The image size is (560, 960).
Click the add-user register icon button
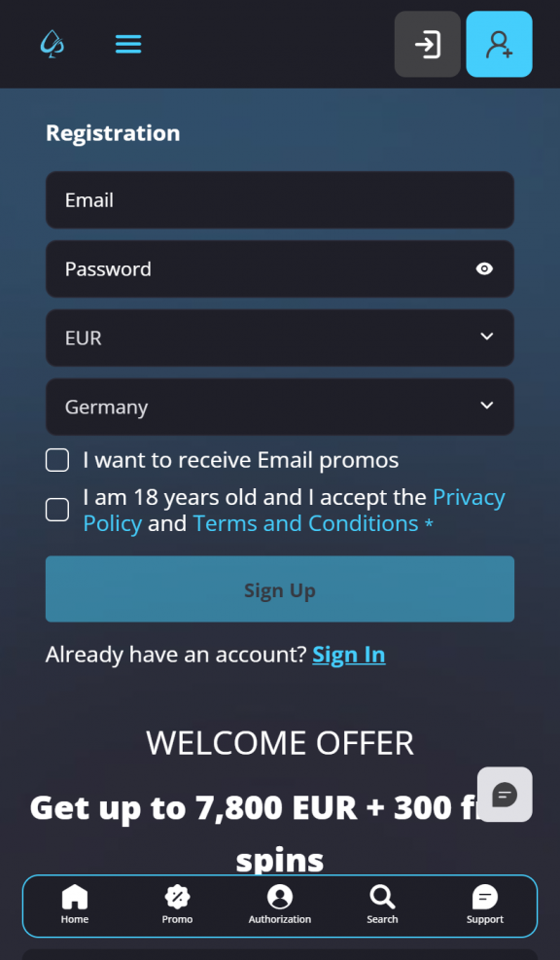click(500, 44)
